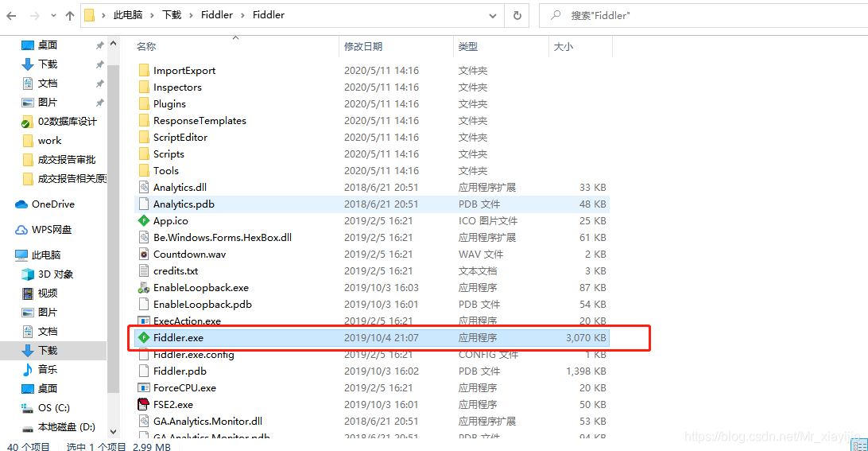Select the Be.Windows.Forms.HexBox.dll file icon

144,237
